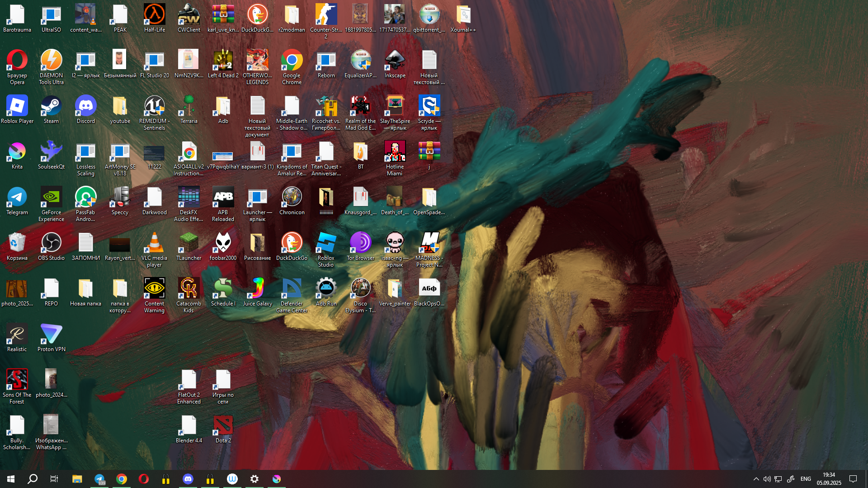Select the Telegram desktop shortcut

pyautogui.click(x=17, y=201)
